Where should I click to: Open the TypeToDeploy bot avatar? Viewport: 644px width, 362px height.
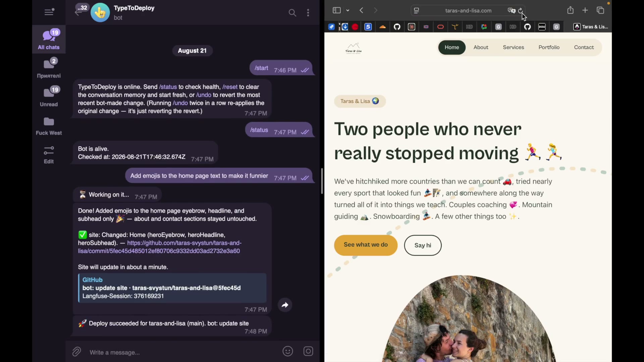(x=100, y=13)
